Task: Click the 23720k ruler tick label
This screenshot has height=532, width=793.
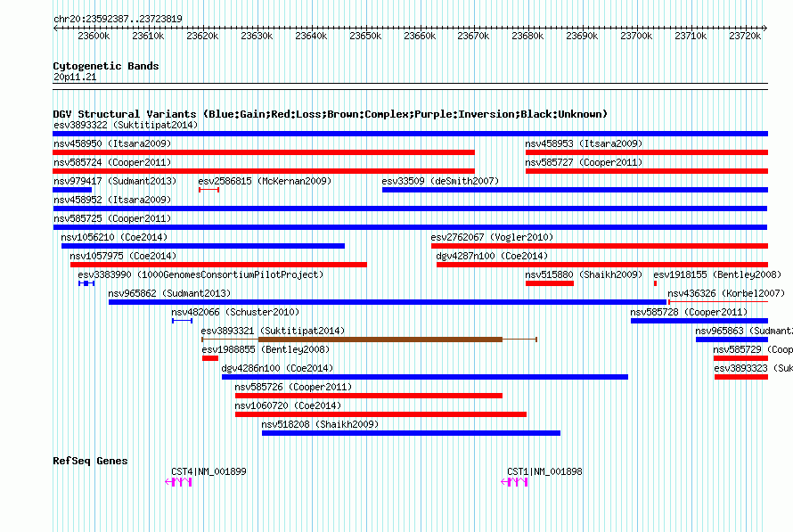Action: click(745, 36)
